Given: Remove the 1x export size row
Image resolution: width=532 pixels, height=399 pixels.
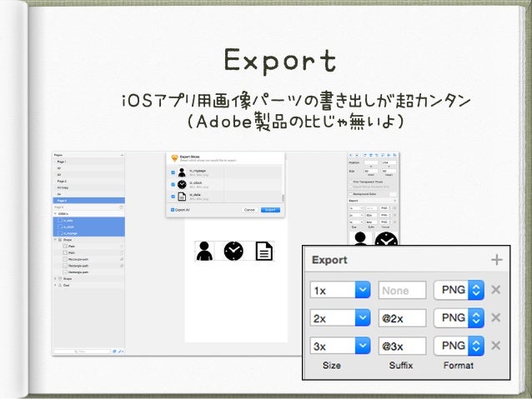Looking at the screenshot, I should click(x=496, y=290).
